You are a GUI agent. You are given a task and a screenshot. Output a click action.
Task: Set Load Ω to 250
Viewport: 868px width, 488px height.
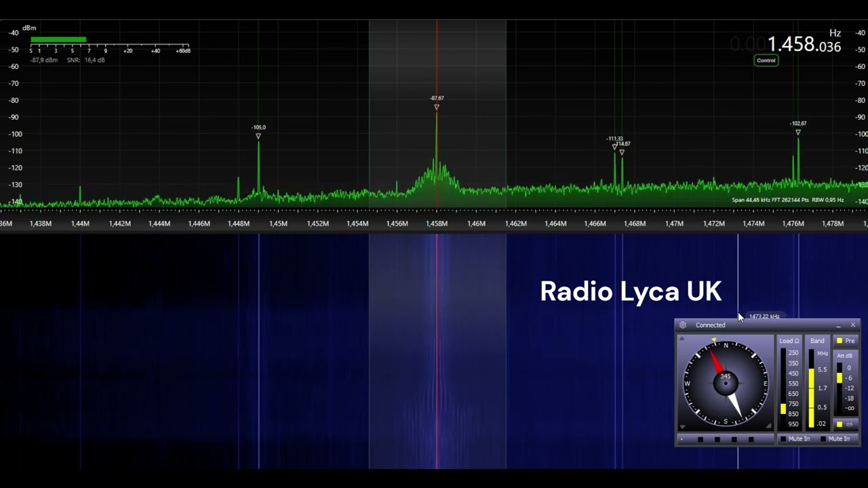(793, 352)
